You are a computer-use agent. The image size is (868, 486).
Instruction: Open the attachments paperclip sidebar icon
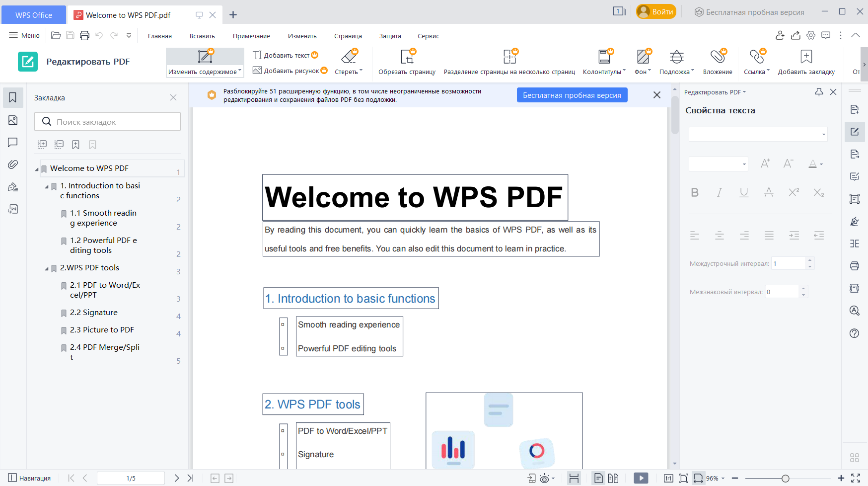(13, 164)
